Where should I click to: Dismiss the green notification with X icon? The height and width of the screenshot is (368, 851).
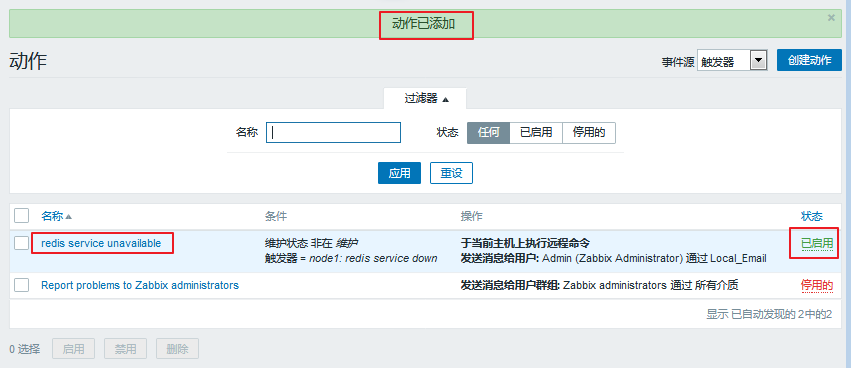click(x=831, y=17)
